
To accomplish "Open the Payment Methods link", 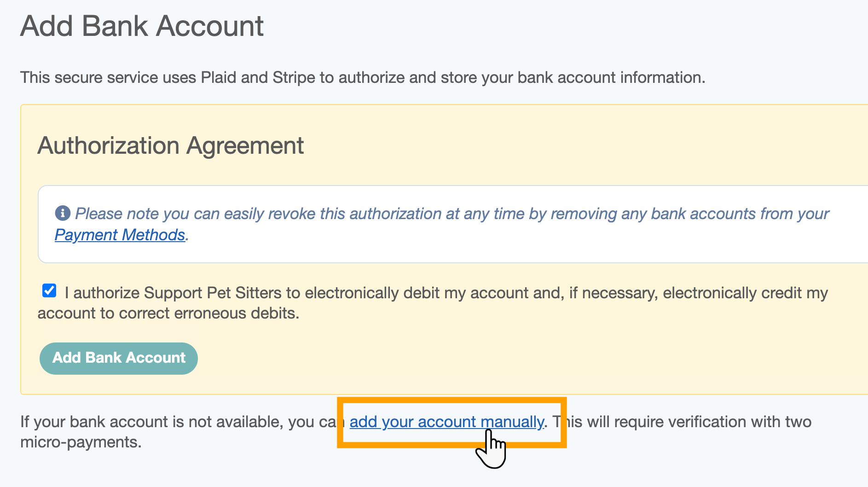I will pos(120,235).
